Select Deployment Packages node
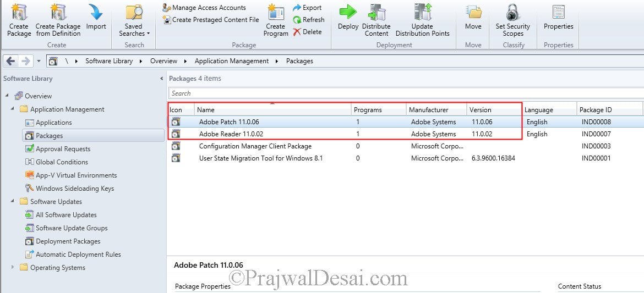This screenshot has width=644, height=293. (68, 241)
